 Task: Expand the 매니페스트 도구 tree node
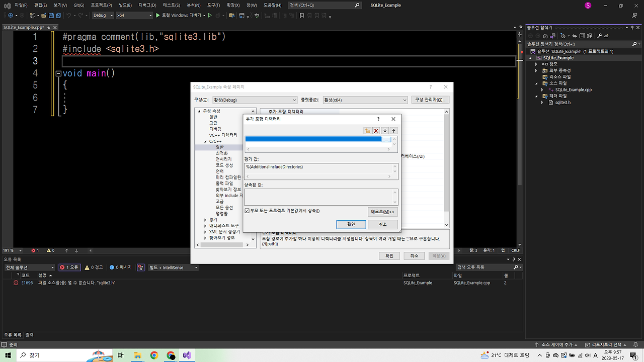coord(205,226)
